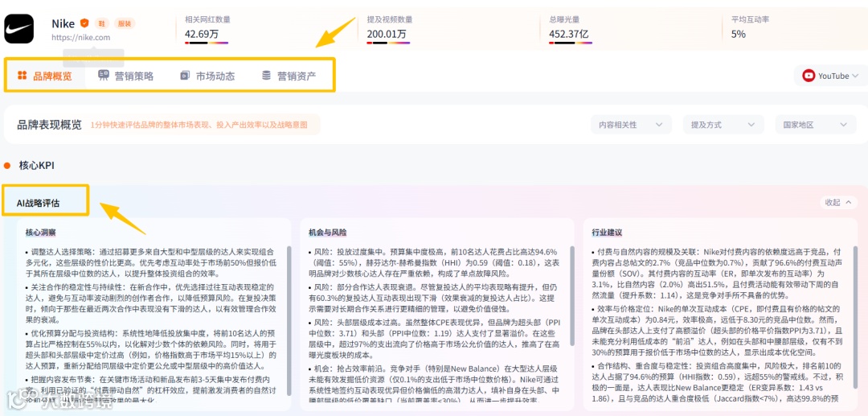Viewport: 868px width, 416px height.
Task: Click the 平均互动率 value 5%
Action: pos(739,34)
